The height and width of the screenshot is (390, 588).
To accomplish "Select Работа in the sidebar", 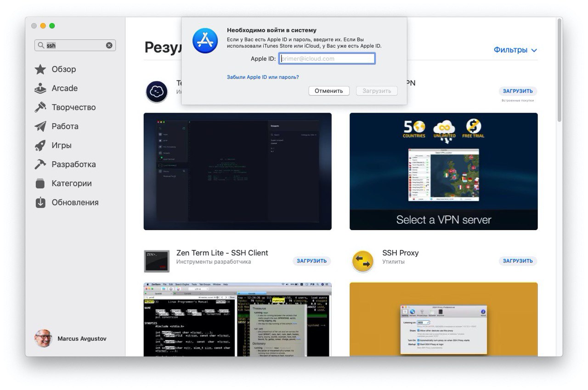I will tap(65, 126).
